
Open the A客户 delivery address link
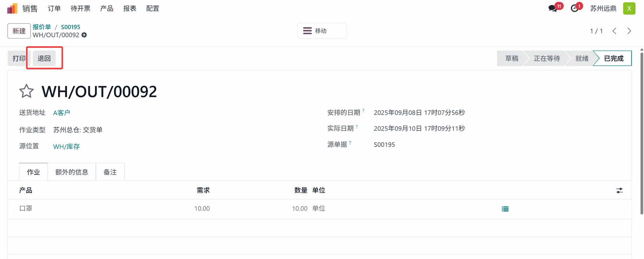pyautogui.click(x=62, y=113)
